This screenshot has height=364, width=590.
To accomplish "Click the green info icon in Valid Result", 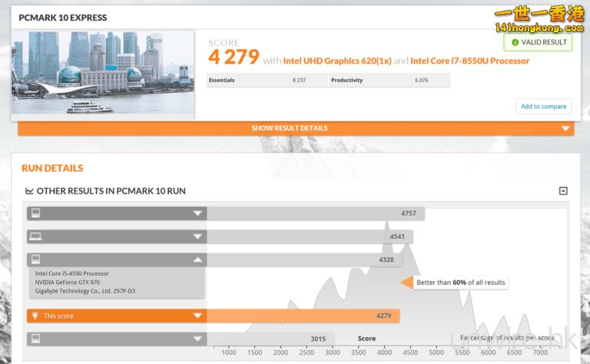I will tap(515, 42).
